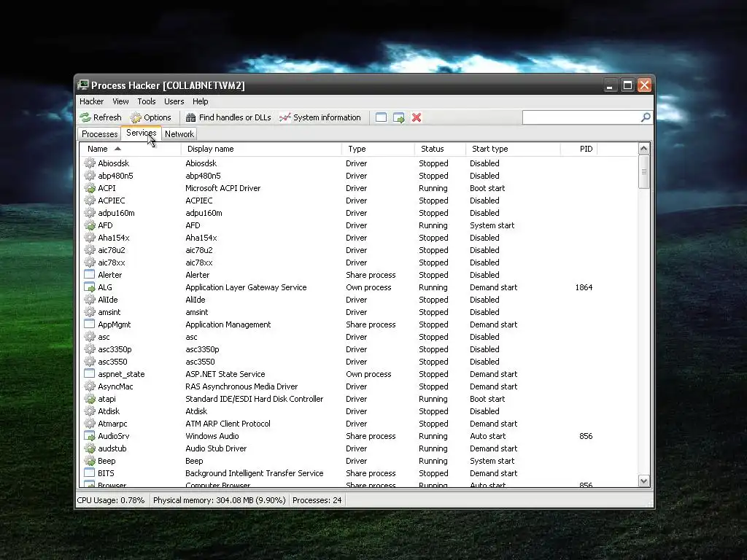Viewport: 747px width, 560px height.
Task: Click the running service icon for AudioSrv
Action: point(90,436)
